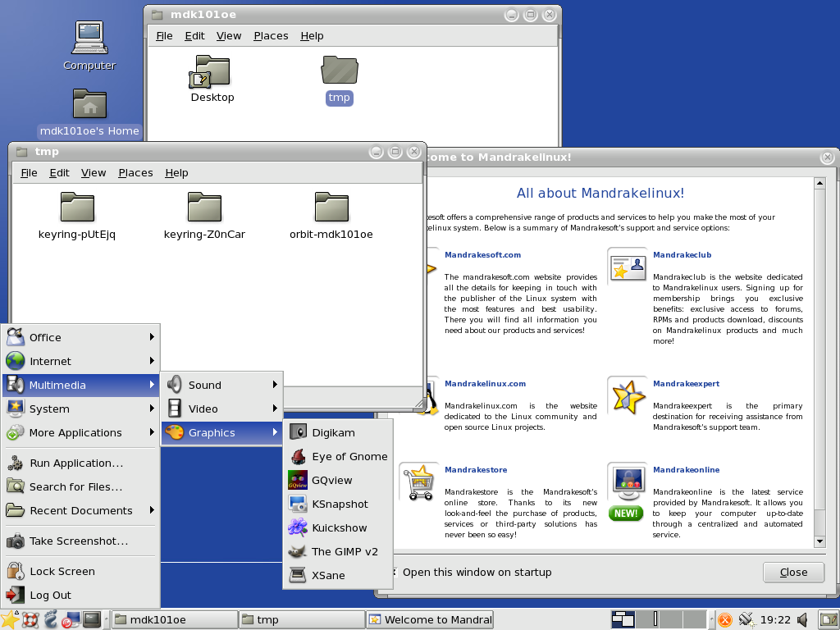The image size is (840, 630).
Task: Launch The GIMP v2
Action: [x=338, y=552]
